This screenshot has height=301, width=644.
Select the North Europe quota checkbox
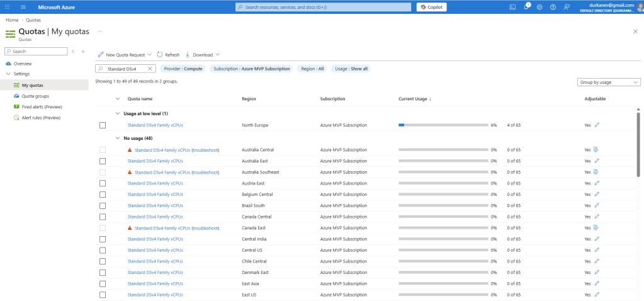pyautogui.click(x=103, y=125)
